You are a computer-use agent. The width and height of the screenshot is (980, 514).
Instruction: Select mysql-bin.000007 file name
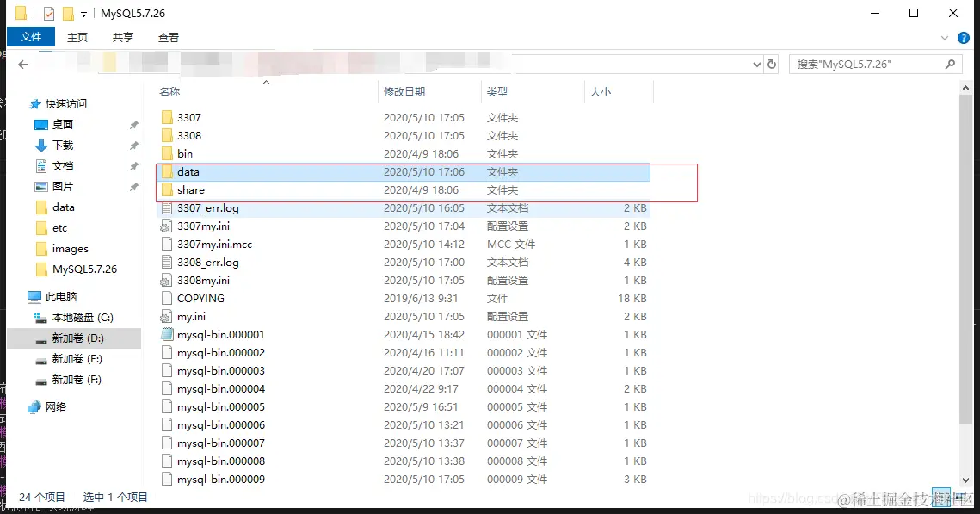click(220, 443)
